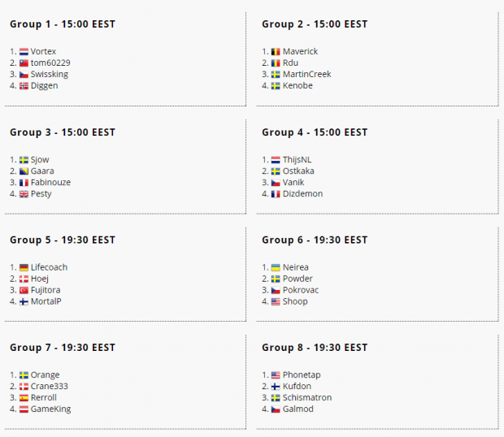504x437 pixels.
Task: Open Schismatron's player entry
Action: tap(307, 398)
